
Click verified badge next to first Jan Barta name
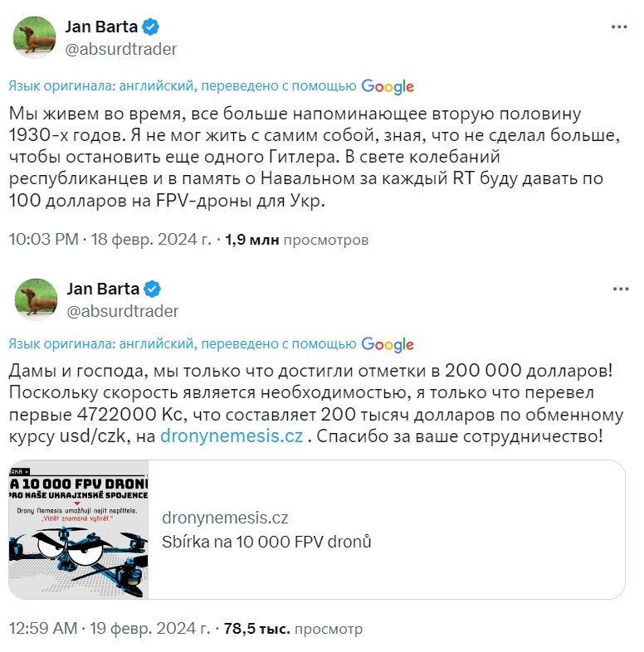[150, 27]
